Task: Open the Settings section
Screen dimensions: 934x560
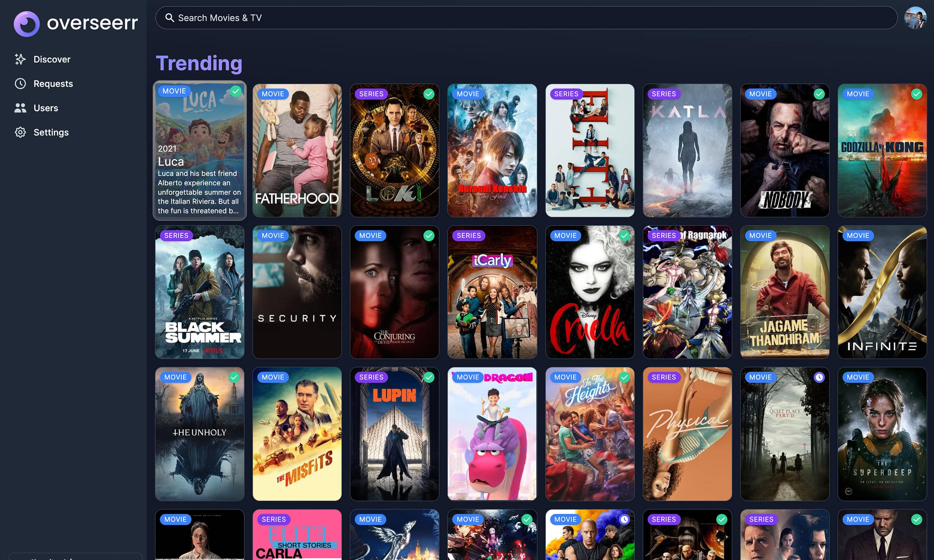Action: click(51, 132)
